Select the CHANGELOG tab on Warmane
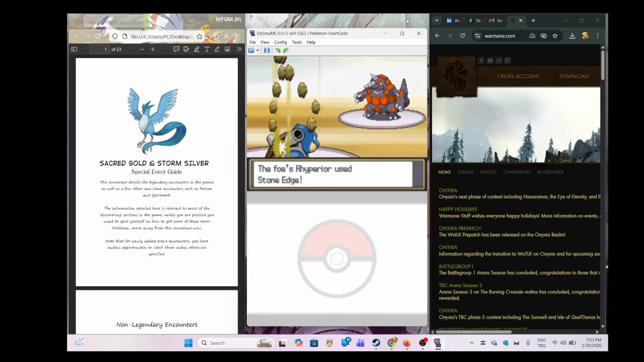The image size is (644, 362). point(517,172)
